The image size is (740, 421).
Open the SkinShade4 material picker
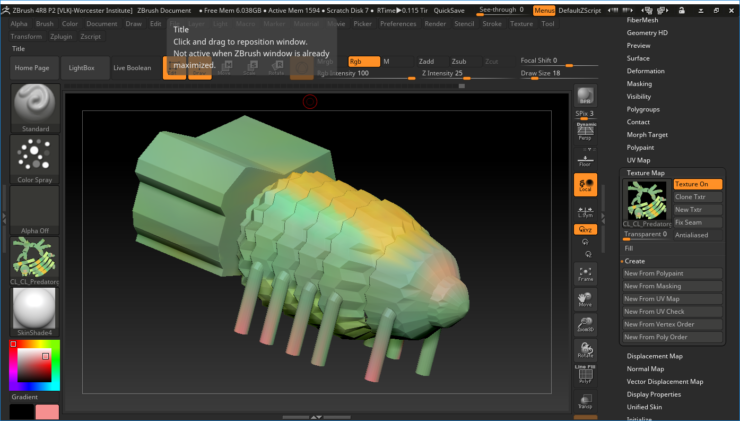tap(36, 310)
